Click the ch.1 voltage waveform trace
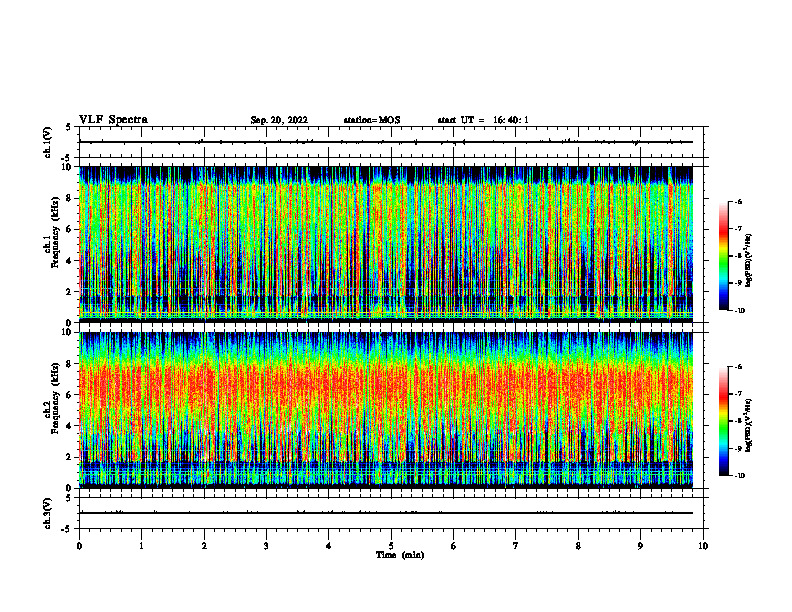The width and height of the screenshot is (792, 612). click(386, 142)
